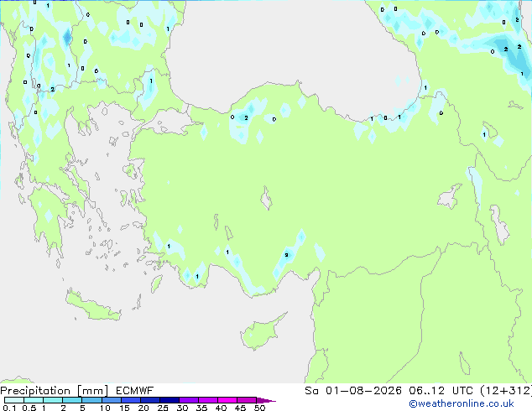Click the '25' legend scale label
The image size is (532, 411).
(163, 408)
